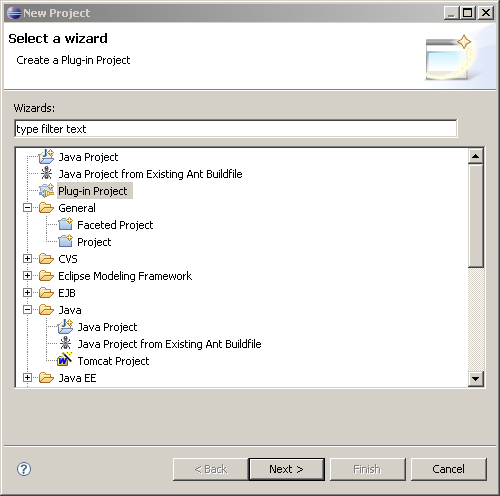Expand the CVS folder

coord(28,259)
